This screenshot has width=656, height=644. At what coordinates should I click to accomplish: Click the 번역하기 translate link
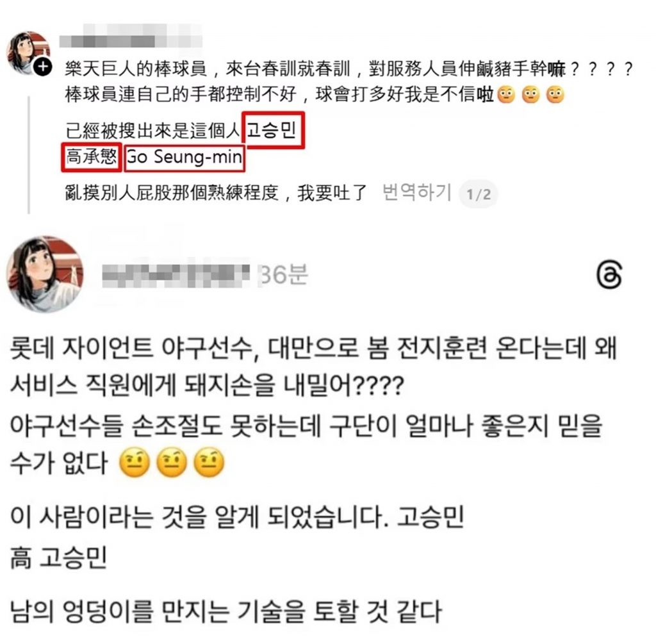coord(417,192)
